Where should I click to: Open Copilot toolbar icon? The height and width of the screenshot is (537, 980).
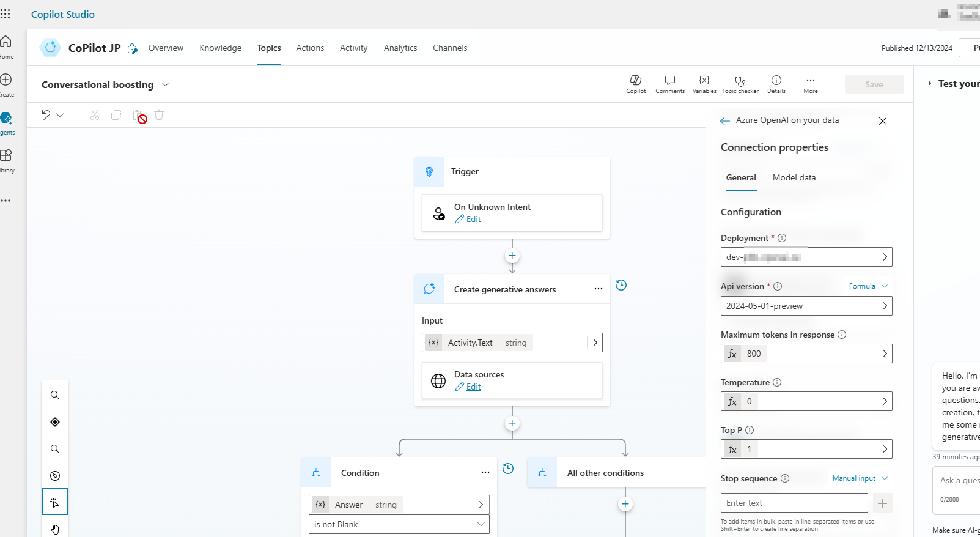[x=636, y=84]
